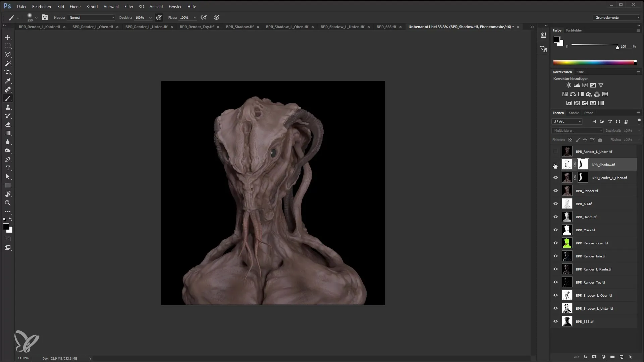Open the Grundelemente workspace dropdown
The width and height of the screenshot is (644, 362).
point(616,17)
